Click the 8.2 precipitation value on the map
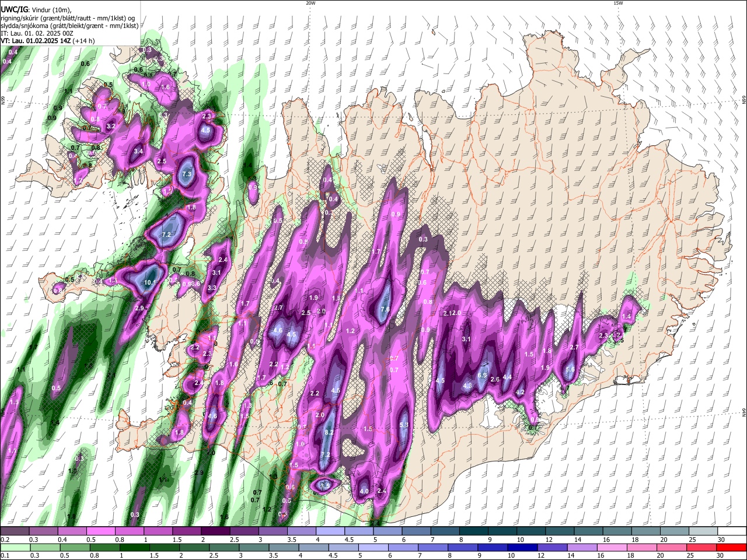The height and width of the screenshot is (560, 747). (x=329, y=432)
